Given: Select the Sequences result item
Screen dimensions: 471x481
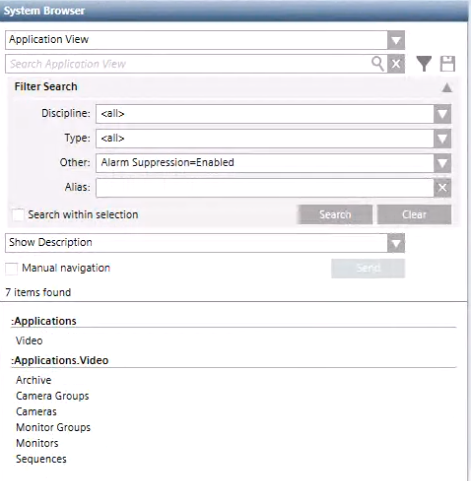Looking at the screenshot, I should pyautogui.click(x=41, y=459).
